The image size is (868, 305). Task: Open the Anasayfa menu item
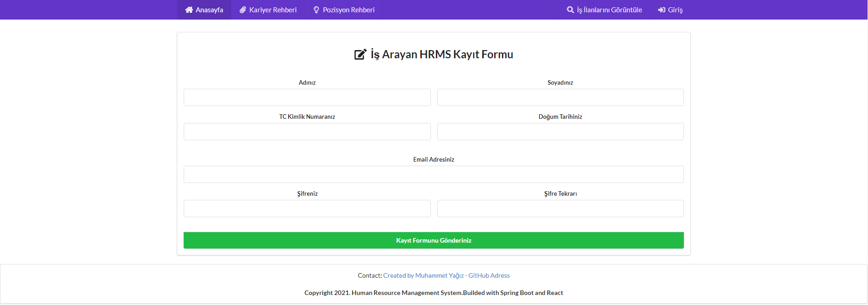click(x=204, y=10)
